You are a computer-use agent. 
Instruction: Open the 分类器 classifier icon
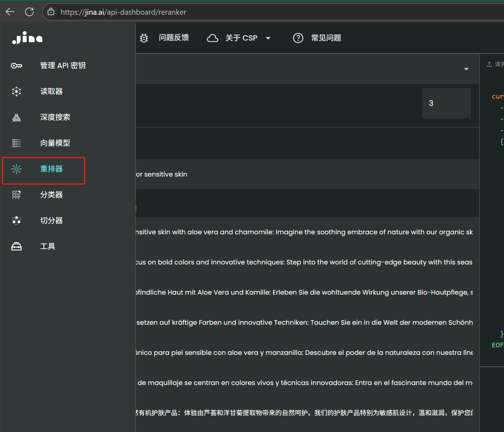(16, 195)
